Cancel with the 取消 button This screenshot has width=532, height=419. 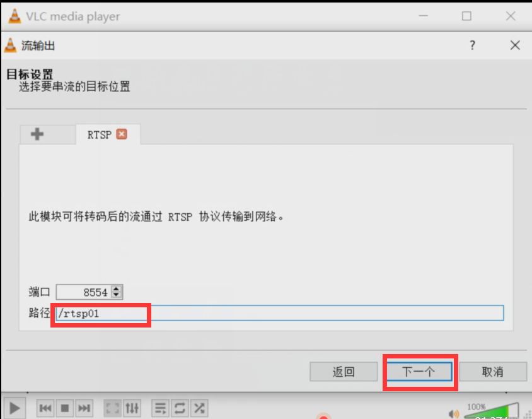pyautogui.click(x=493, y=372)
